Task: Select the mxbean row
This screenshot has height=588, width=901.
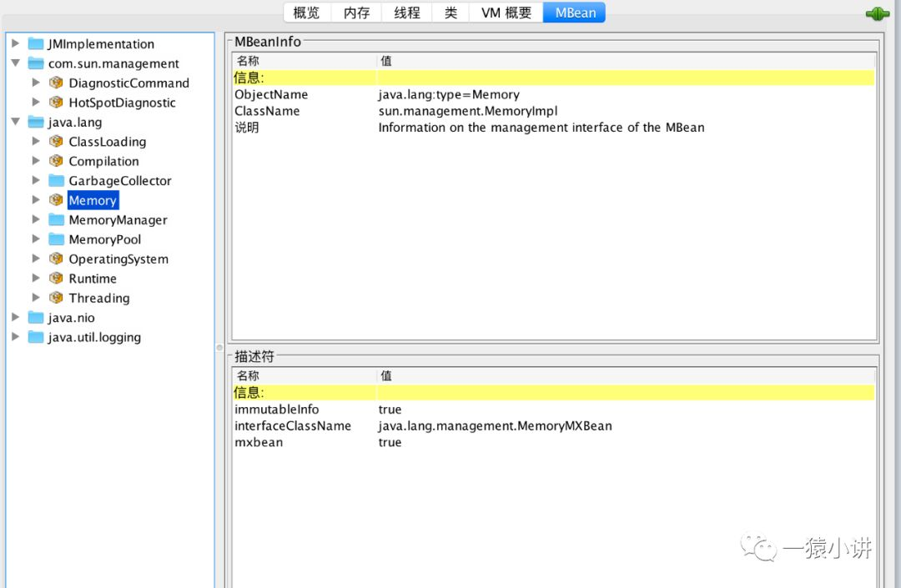Action: [x=554, y=442]
